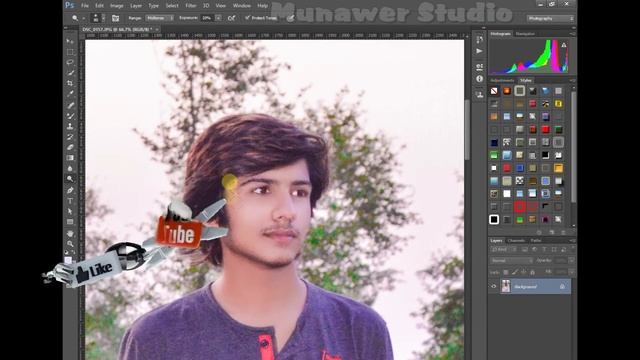Viewport: 640px width, 360px height.
Task: Click the clear style icon
Action: (539, 232)
